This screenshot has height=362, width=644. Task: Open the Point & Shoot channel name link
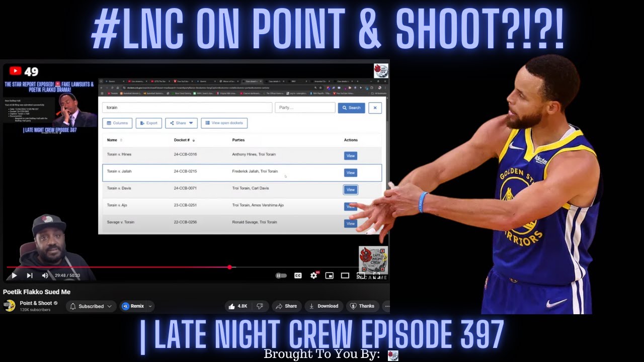coord(36,303)
